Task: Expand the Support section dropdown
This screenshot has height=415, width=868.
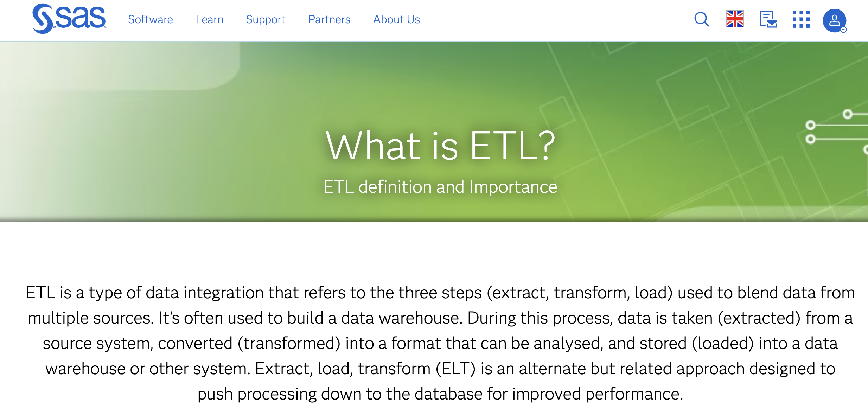Action: pyautogui.click(x=266, y=19)
